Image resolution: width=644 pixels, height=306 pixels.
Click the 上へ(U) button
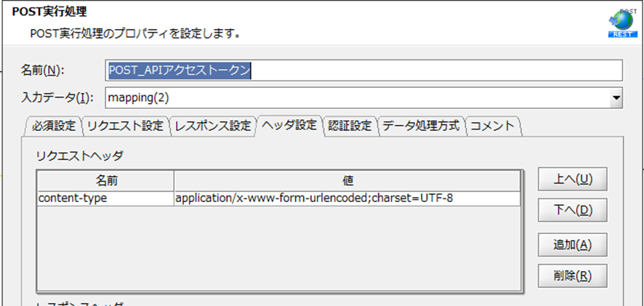click(573, 179)
